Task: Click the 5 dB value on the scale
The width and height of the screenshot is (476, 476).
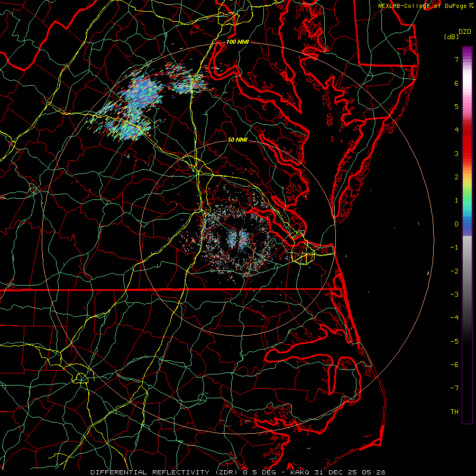Action: point(456,106)
